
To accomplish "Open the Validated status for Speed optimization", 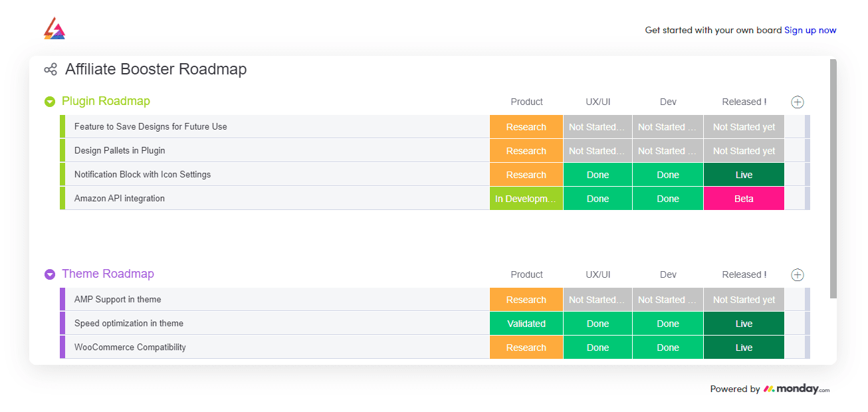I will pyautogui.click(x=526, y=324).
